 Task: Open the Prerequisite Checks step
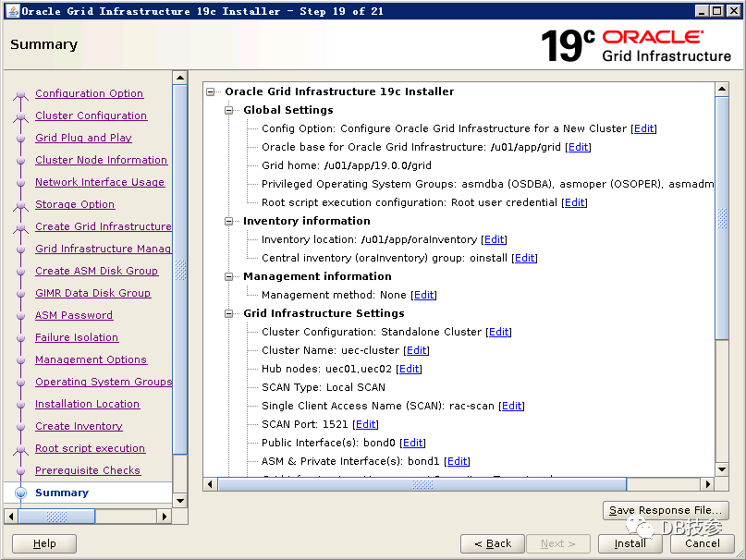88,470
